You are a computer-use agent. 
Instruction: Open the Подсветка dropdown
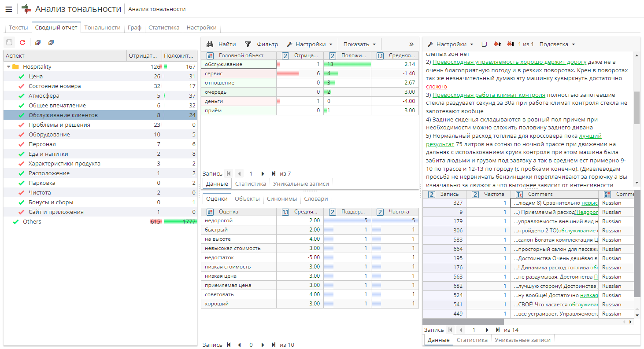click(557, 44)
